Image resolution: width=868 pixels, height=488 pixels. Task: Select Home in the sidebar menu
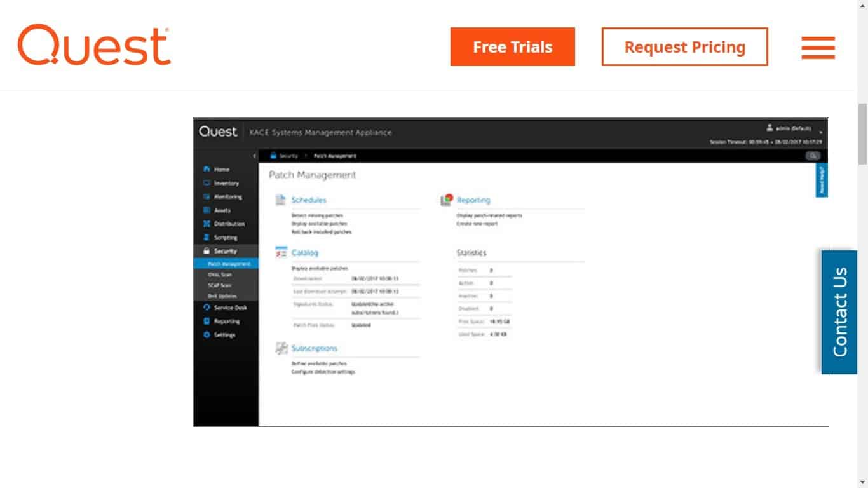[222, 170]
